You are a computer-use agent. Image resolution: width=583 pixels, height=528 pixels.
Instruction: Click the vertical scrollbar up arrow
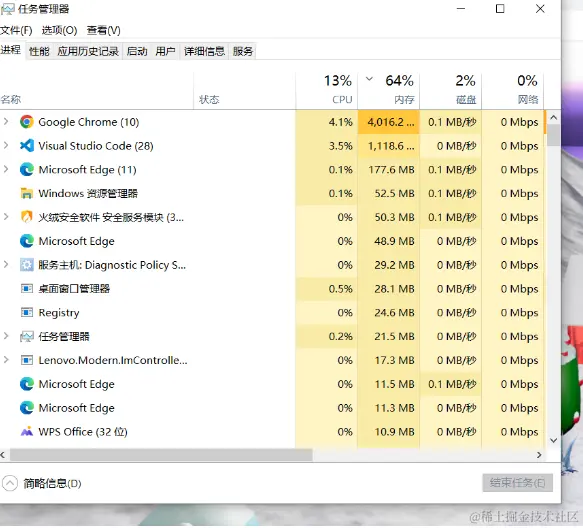[x=554, y=117]
